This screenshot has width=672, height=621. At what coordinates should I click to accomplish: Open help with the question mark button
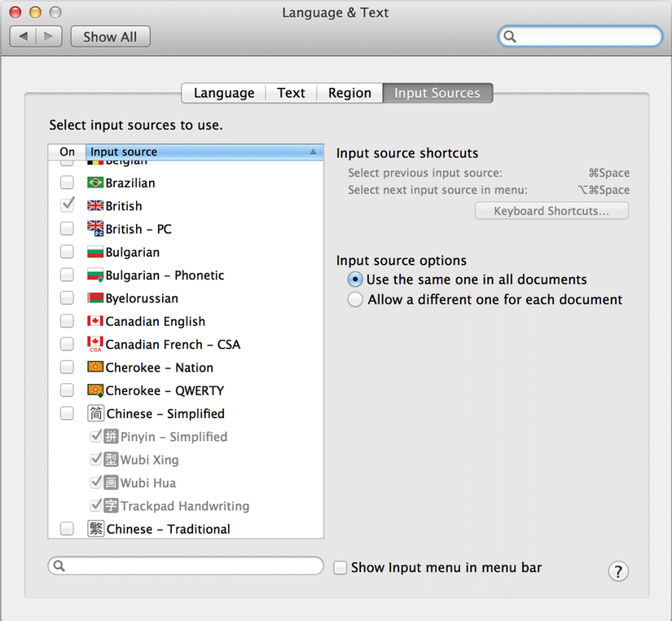[x=618, y=571]
